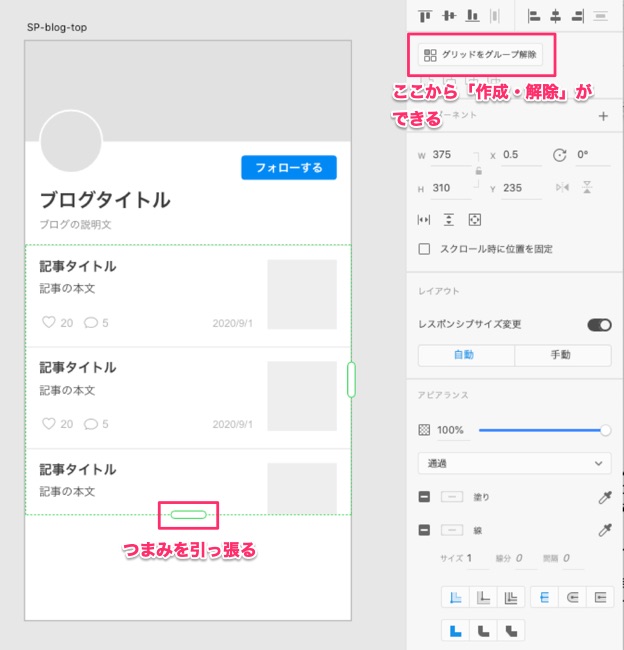624x650 pixels.
Task: Click the opacity slider handle
Action: (605, 430)
